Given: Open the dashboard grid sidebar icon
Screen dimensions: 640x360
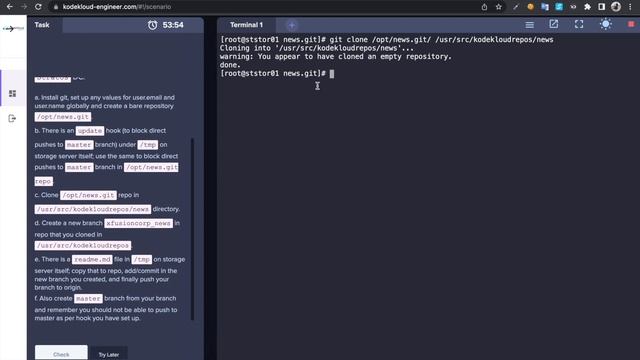Looking at the screenshot, I should pyautogui.click(x=13, y=93).
